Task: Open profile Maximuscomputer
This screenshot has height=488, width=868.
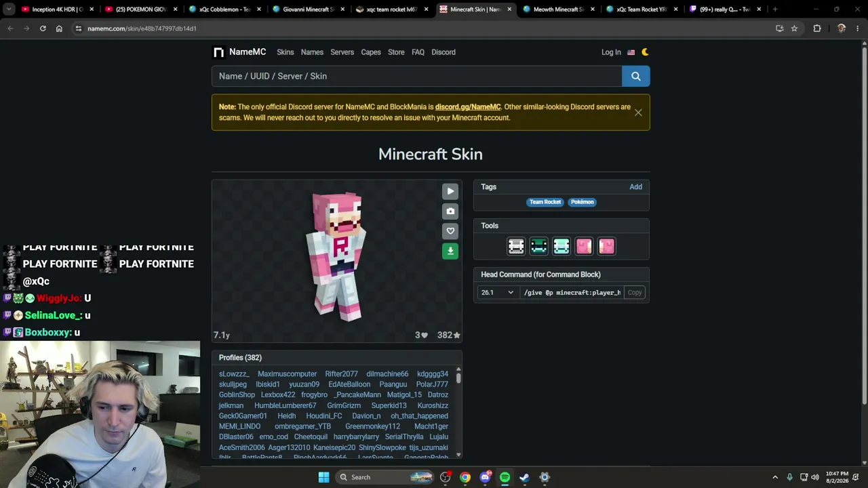Action: click(287, 374)
